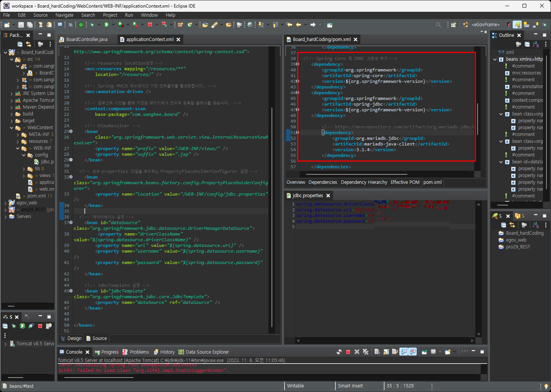Expand the Servers project in the Package Explorer

[x=5, y=217]
